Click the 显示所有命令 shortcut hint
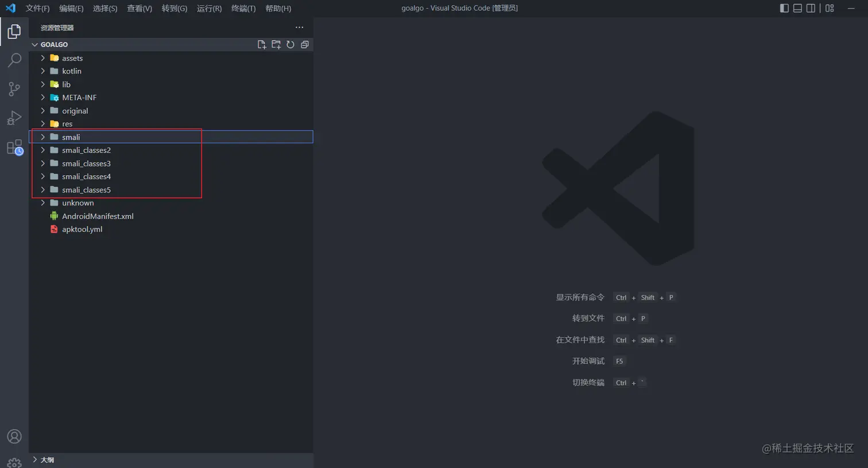This screenshot has width=868, height=468. [x=580, y=297]
